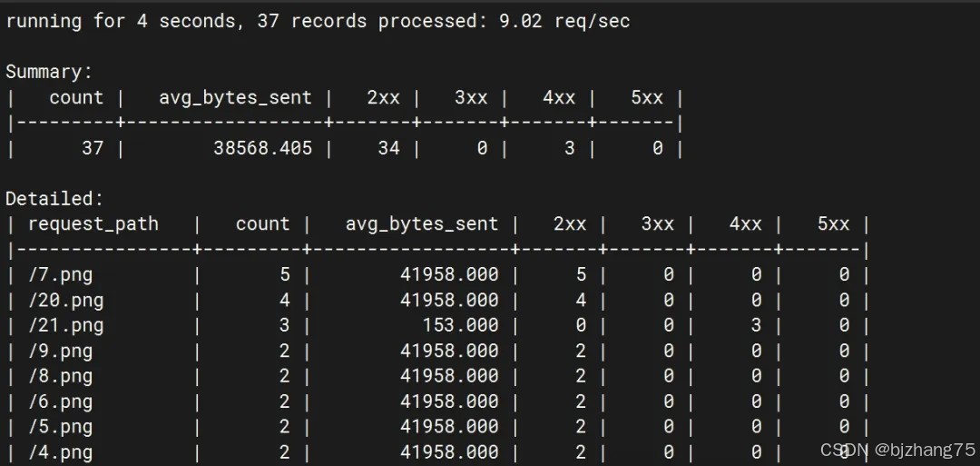
Task: Click the request_path column header
Action: [93, 223]
